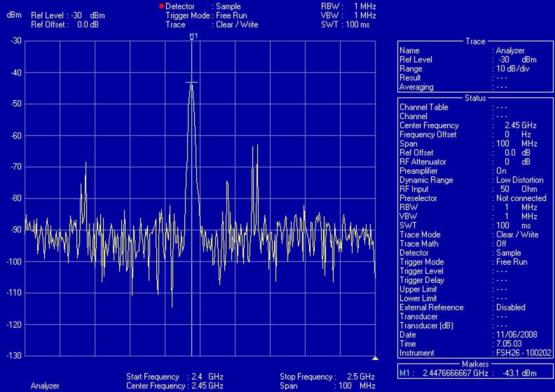Image resolution: width=555 pixels, height=392 pixels.
Task: Click the Instrument FSH26 - 100202 entry
Action: coord(476,353)
